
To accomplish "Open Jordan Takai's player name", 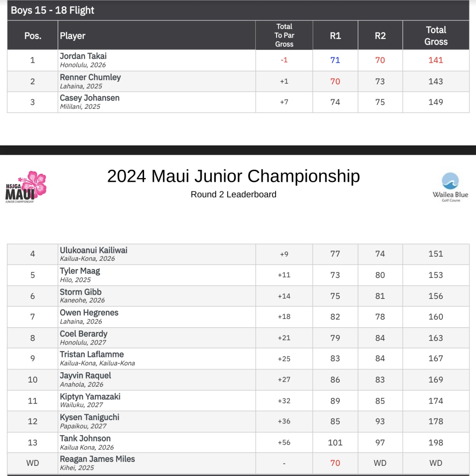I will point(83,56).
